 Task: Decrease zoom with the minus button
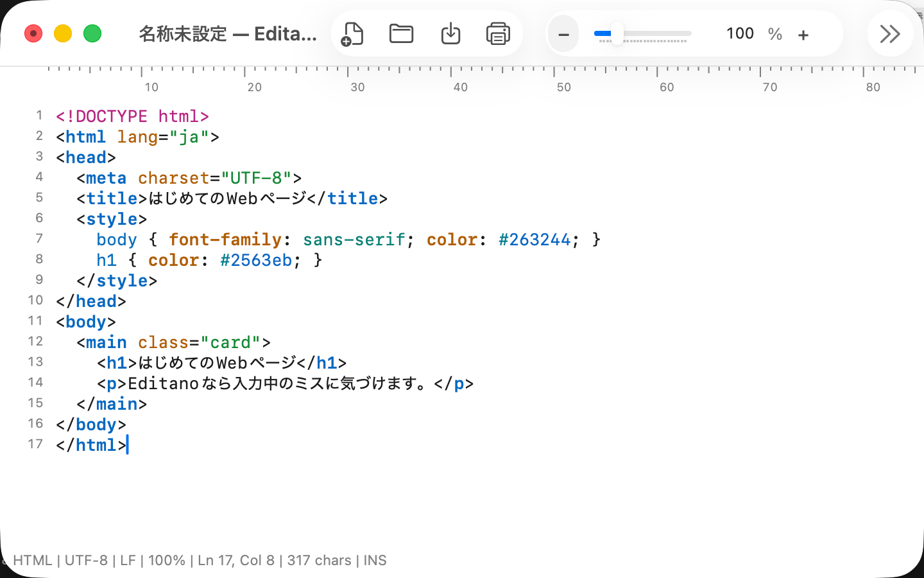pos(563,34)
